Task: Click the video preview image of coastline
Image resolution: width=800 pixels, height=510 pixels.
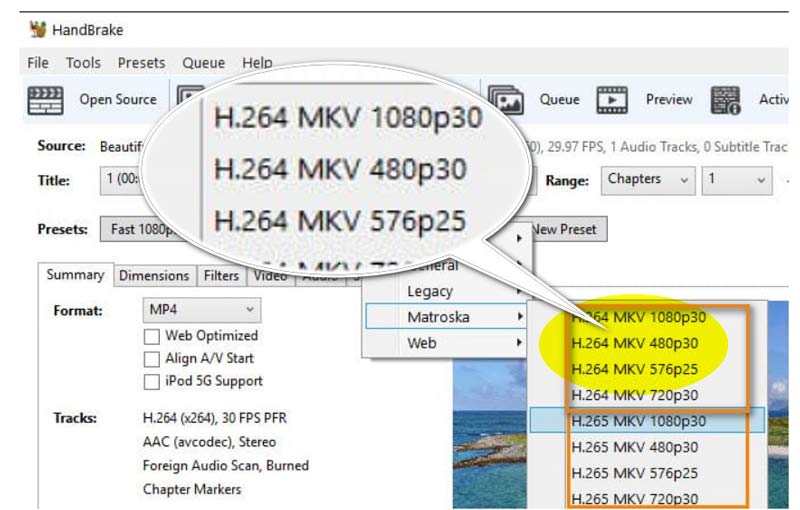Action: point(490,434)
